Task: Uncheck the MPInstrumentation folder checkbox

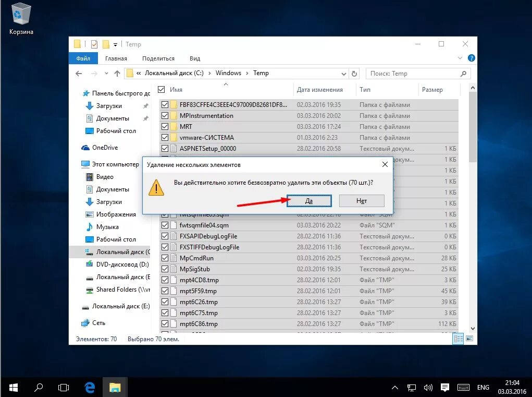Action: [x=165, y=115]
